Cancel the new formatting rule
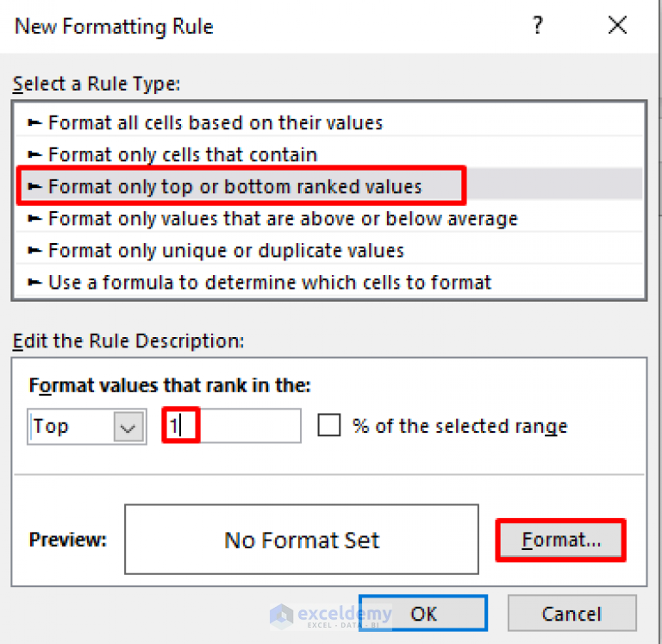 click(572, 613)
